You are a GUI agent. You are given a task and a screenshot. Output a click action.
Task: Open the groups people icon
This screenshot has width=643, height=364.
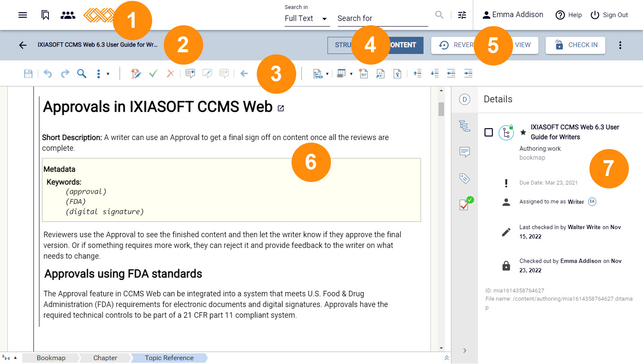pyautogui.click(x=68, y=15)
